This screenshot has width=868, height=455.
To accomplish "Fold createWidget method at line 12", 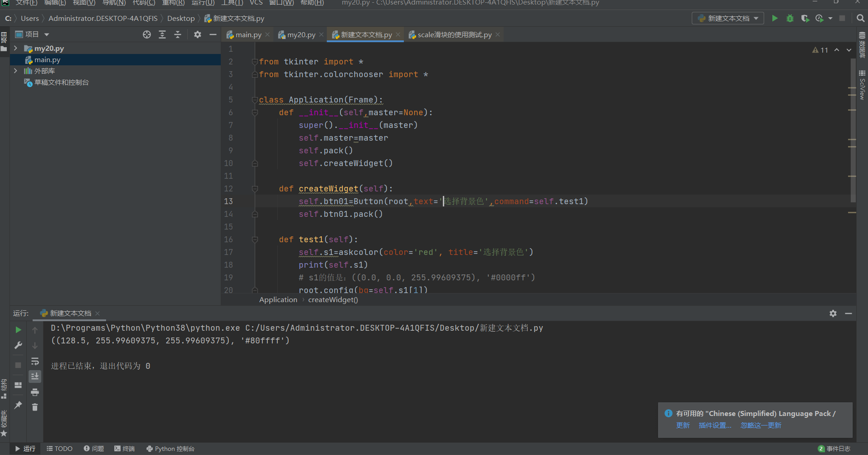I will pyautogui.click(x=255, y=189).
